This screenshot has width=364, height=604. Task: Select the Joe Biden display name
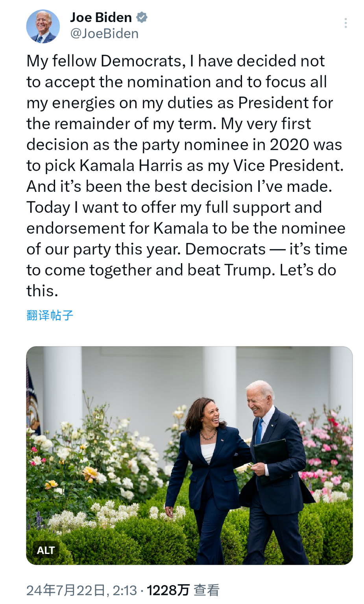pyautogui.click(x=101, y=17)
